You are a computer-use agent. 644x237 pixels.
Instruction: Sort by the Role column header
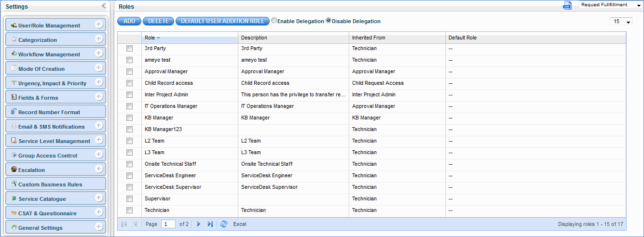150,38
